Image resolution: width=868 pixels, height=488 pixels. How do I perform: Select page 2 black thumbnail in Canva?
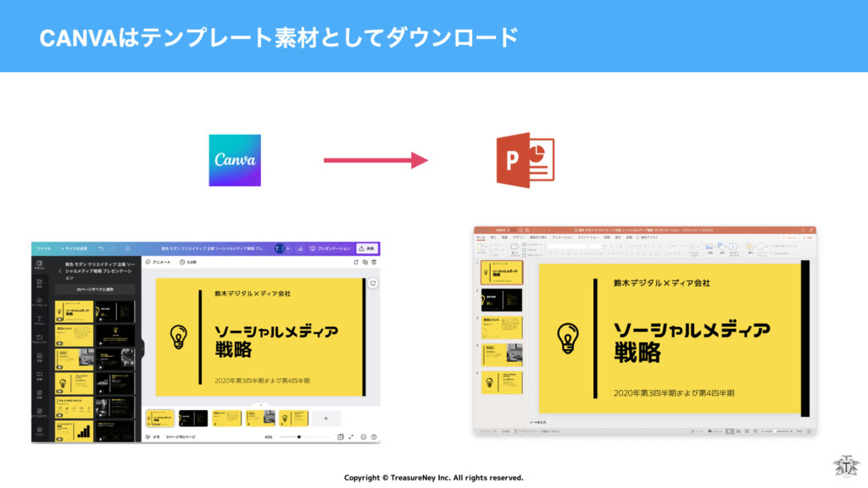pos(193,419)
